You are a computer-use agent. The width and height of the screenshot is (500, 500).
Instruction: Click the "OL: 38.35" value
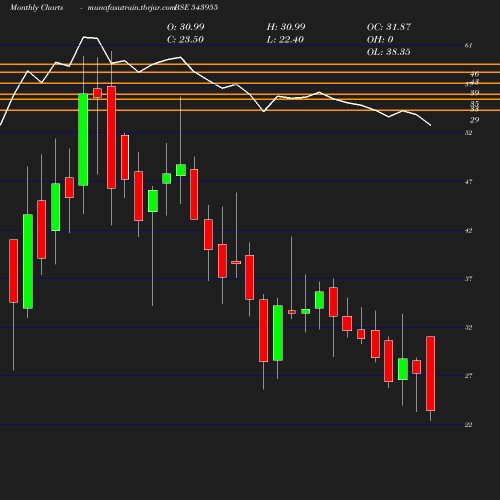389,52
